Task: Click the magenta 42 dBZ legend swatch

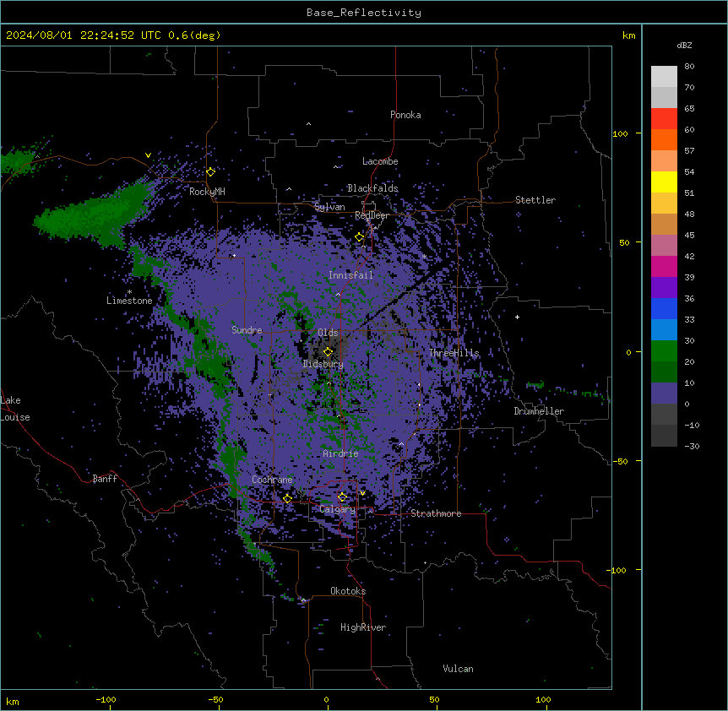Action: tap(664, 266)
